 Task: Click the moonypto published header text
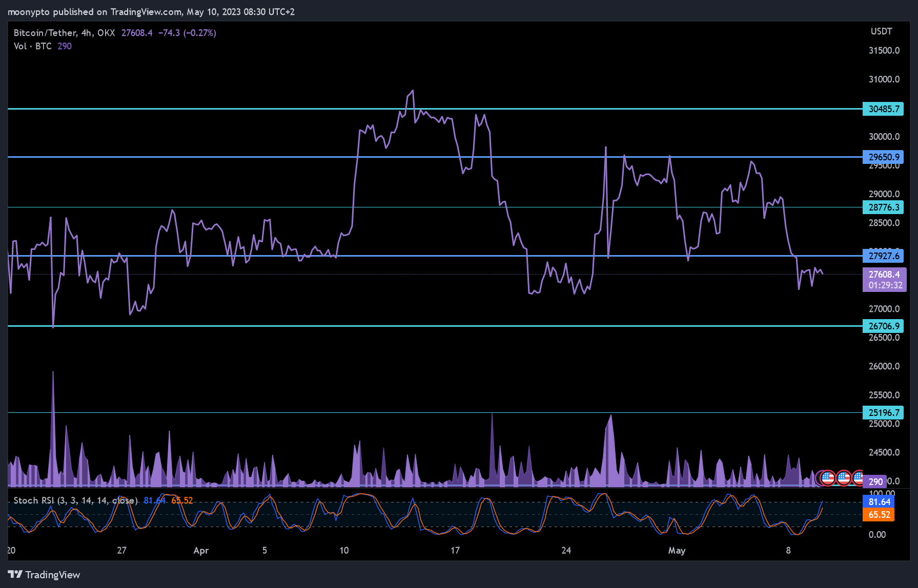click(151, 12)
